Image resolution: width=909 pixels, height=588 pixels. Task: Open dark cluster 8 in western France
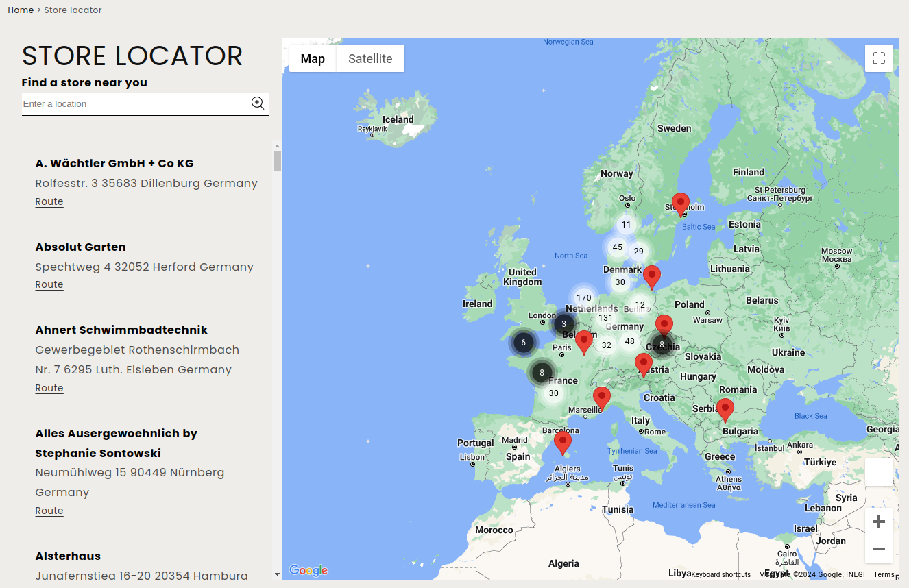click(x=542, y=373)
